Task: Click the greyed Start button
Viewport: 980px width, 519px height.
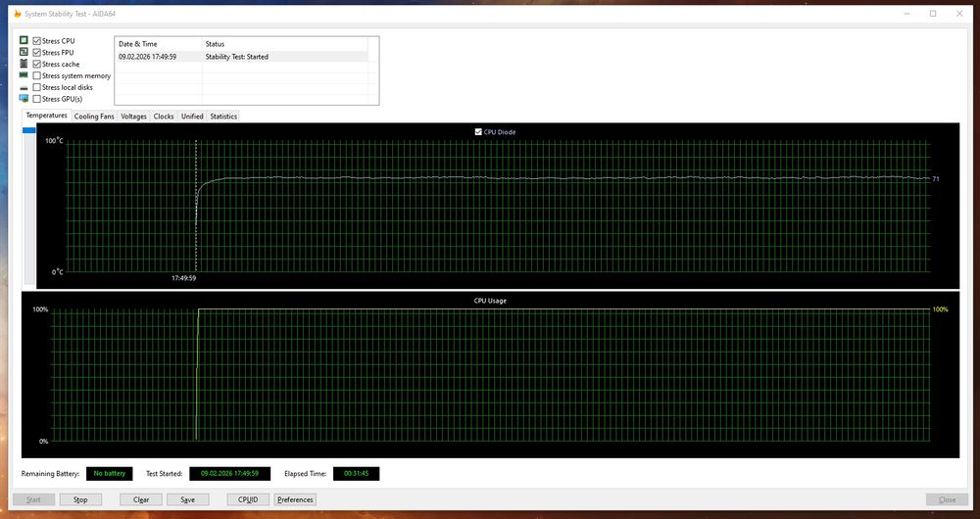Action: [33, 499]
